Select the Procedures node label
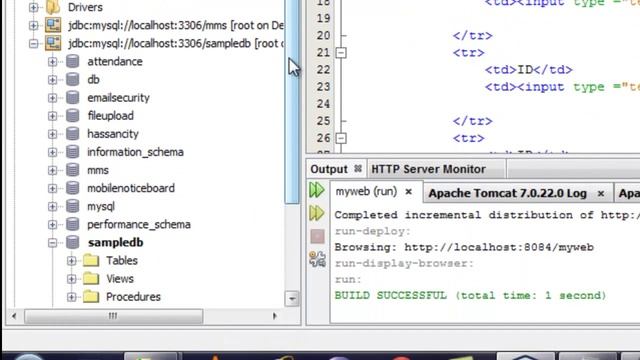Screen dimensions: 640x360 tap(133, 297)
